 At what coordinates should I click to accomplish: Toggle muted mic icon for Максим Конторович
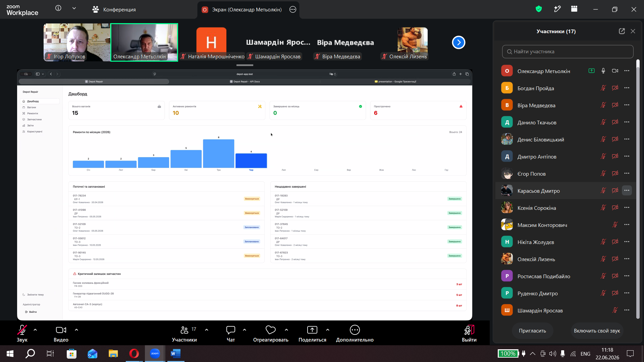615,225
